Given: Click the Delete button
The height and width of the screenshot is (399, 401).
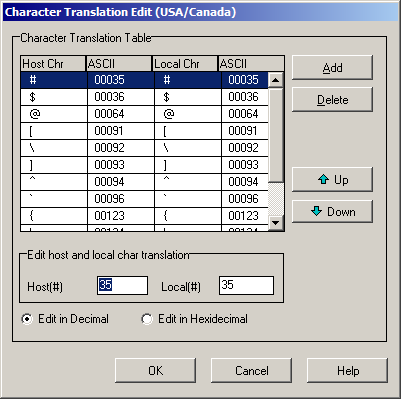Looking at the screenshot, I should pos(332,100).
